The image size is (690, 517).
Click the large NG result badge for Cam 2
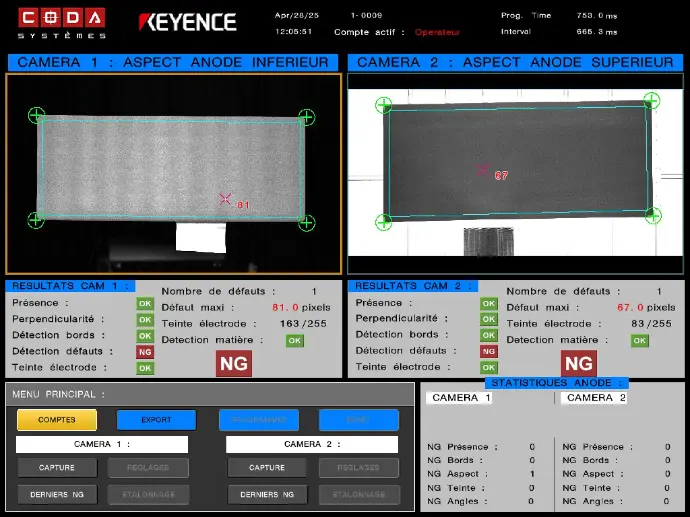579,363
